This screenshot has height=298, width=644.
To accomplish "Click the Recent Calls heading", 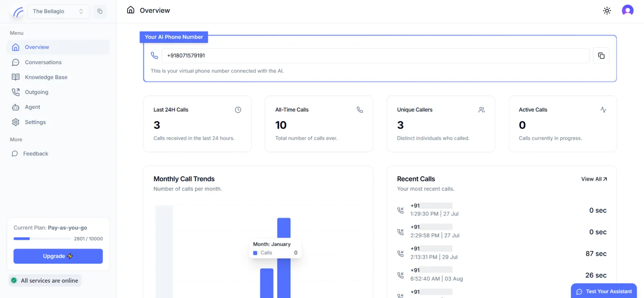I will [416, 179].
